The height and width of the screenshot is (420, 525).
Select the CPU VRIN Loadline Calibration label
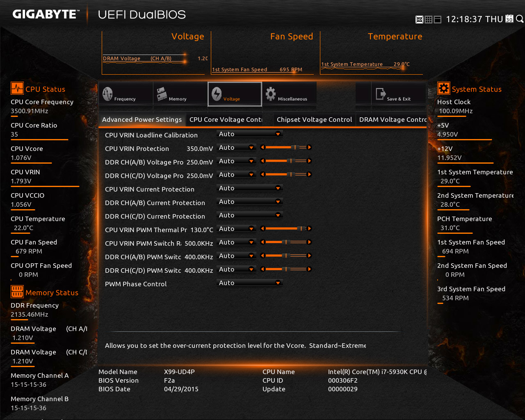pyautogui.click(x=151, y=135)
